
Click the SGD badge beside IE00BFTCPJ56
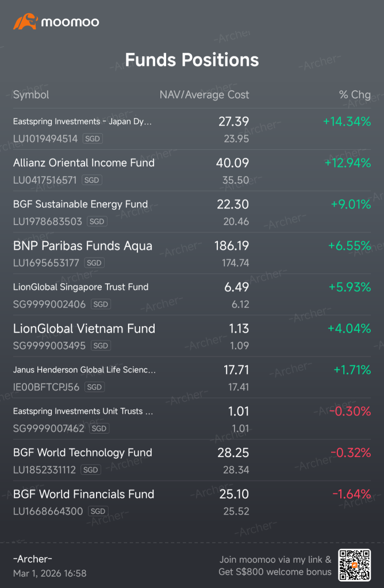(x=94, y=387)
